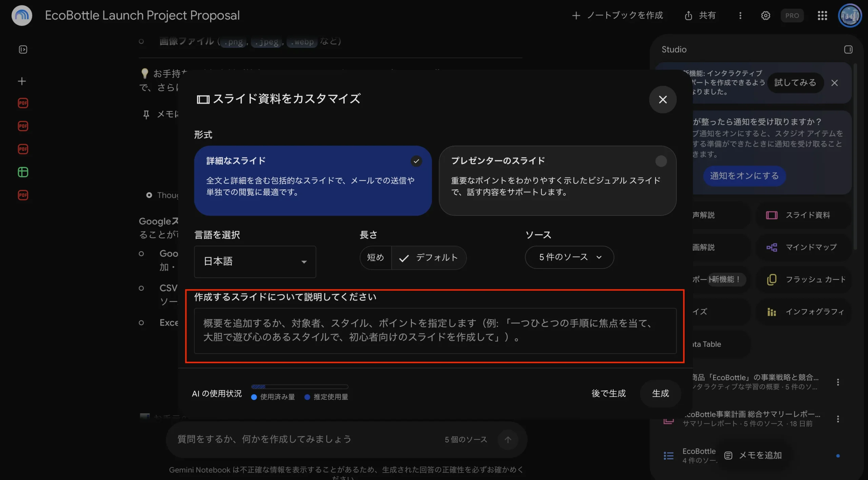Screen dimensions: 868x480
Task: Open the Slide deck tile in Studio
Action: [x=803, y=215]
